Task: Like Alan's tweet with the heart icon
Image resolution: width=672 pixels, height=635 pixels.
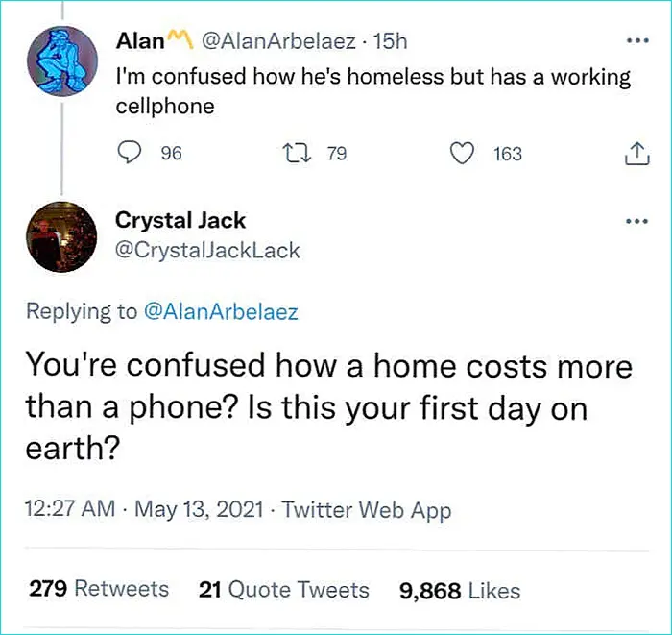Action: (x=465, y=154)
